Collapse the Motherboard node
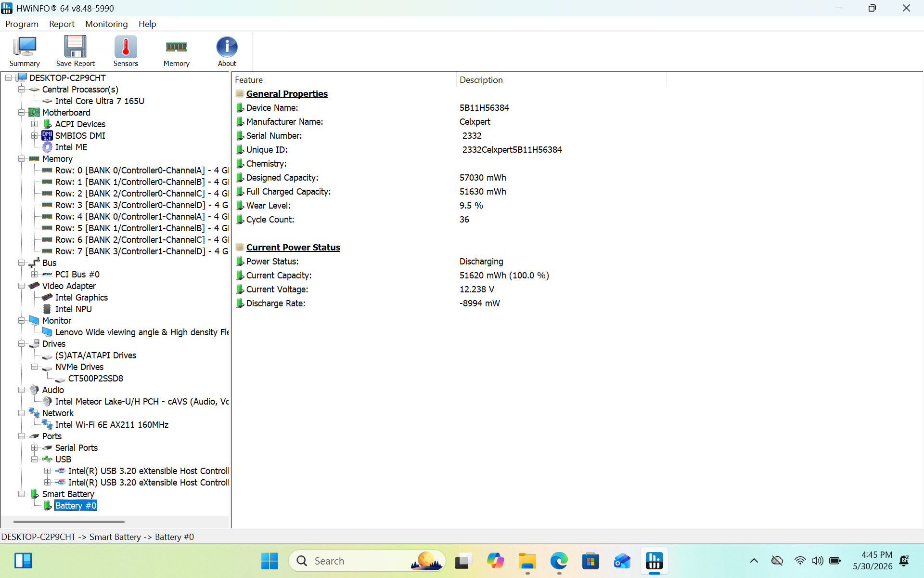This screenshot has width=924, height=578. [x=21, y=113]
